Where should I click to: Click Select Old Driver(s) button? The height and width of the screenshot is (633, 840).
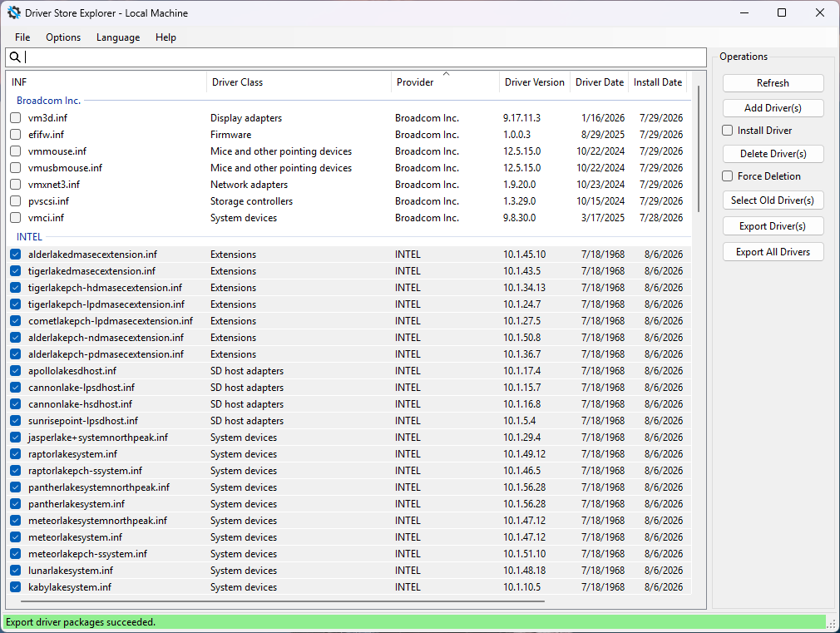click(x=773, y=200)
